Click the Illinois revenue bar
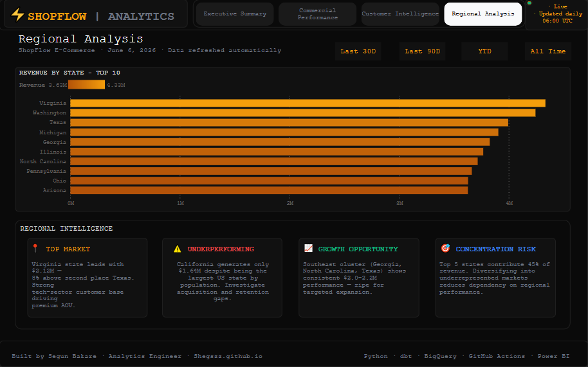This screenshot has height=367, width=588. (x=277, y=152)
